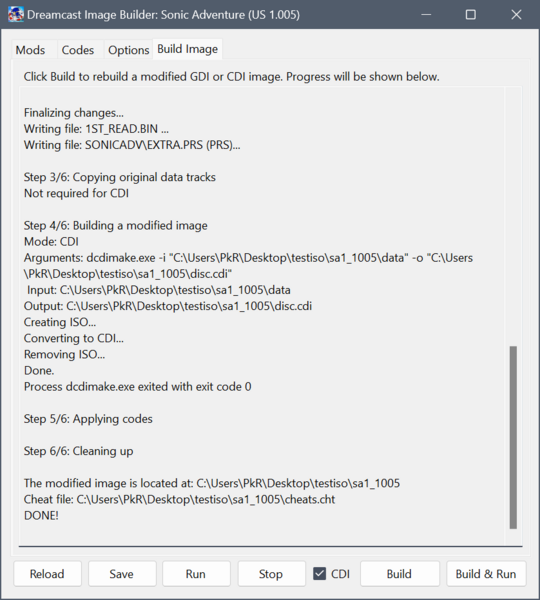Close the Dreamcast Image Builder window
Image resolution: width=540 pixels, height=600 pixels.
(516, 15)
